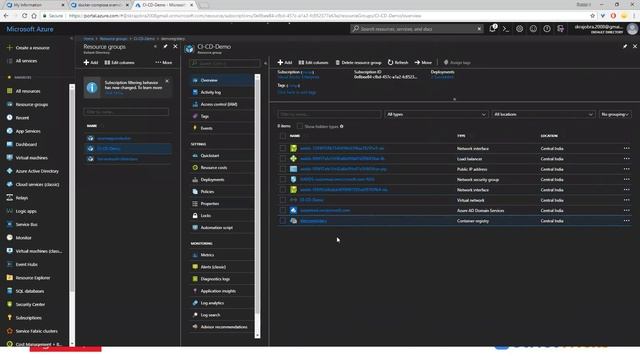The height and width of the screenshot is (360, 640).
Task: Open context menu for Container registry row
Action: click(627, 221)
